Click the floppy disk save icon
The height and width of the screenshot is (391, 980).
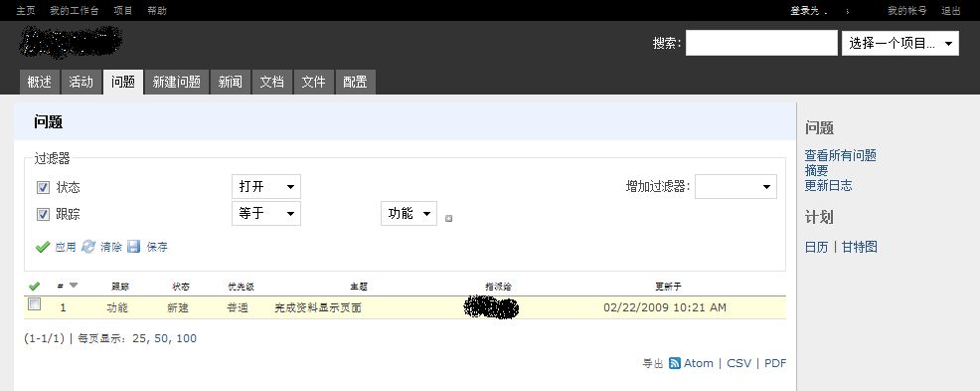pos(134,247)
